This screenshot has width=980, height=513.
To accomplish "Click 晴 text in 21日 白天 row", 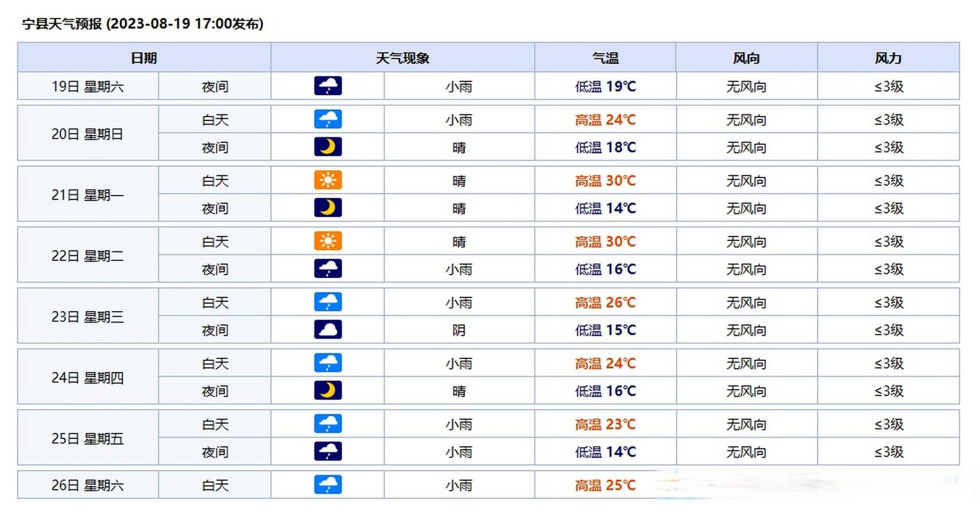I will click(x=459, y=181).
